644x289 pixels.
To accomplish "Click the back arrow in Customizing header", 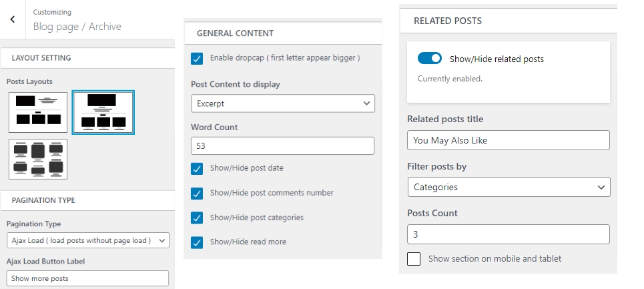I will pyautogui.click(x=13, y=20).
